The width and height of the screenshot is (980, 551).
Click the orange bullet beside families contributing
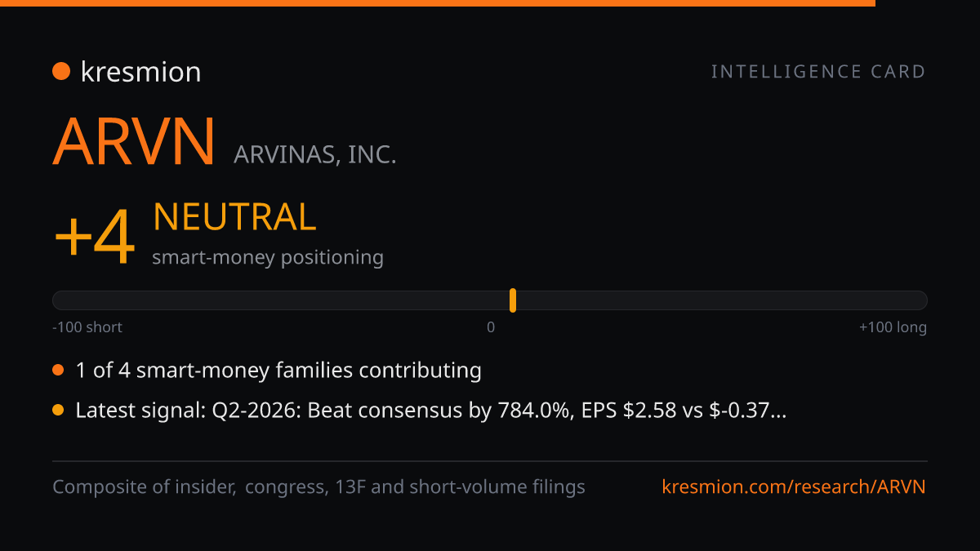[58, 371]
